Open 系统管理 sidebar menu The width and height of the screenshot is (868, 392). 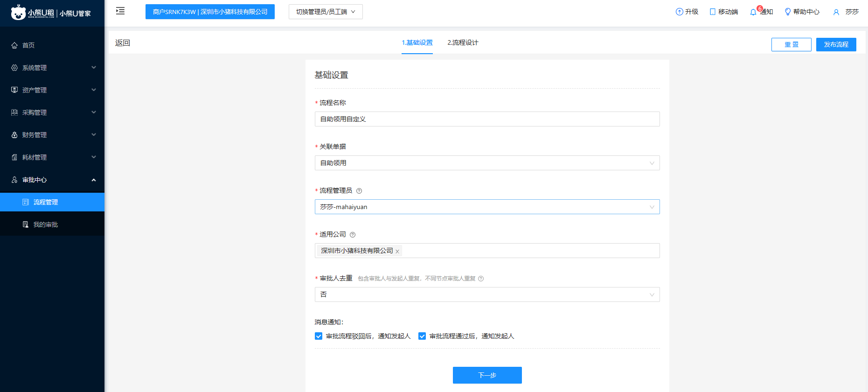[52, 68]
